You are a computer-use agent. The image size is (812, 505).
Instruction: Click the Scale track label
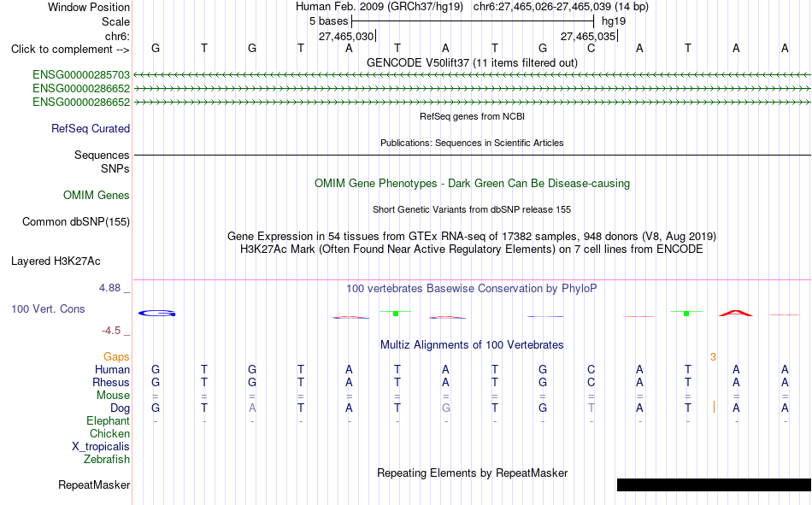115,21
